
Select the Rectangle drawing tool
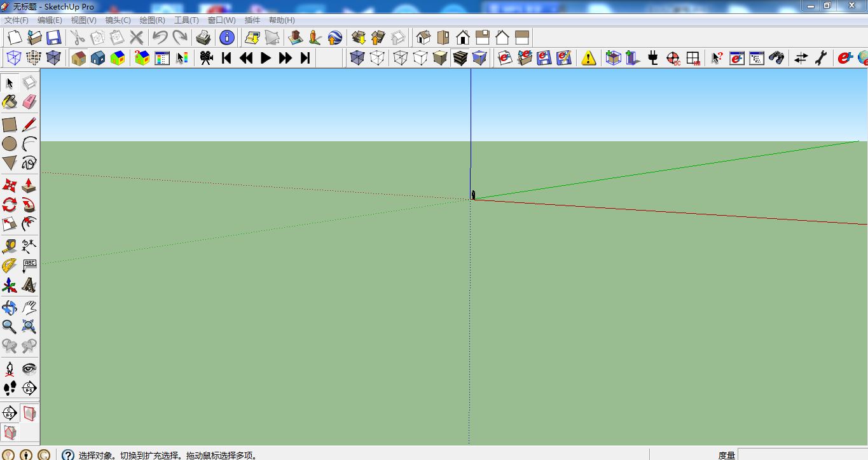[10, 125]
